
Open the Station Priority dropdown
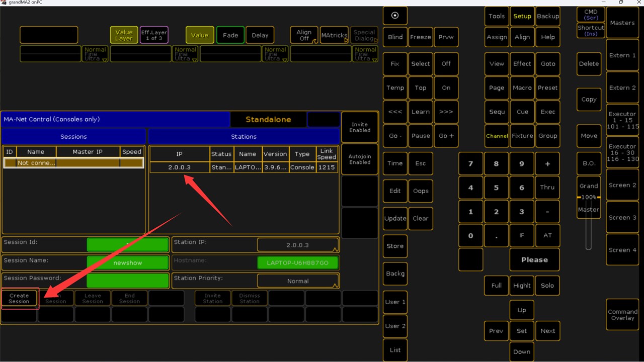point(298,281)
